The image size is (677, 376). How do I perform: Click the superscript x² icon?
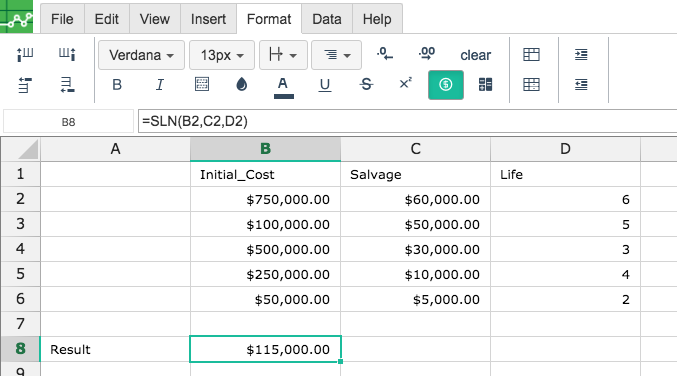click(405, 83)
